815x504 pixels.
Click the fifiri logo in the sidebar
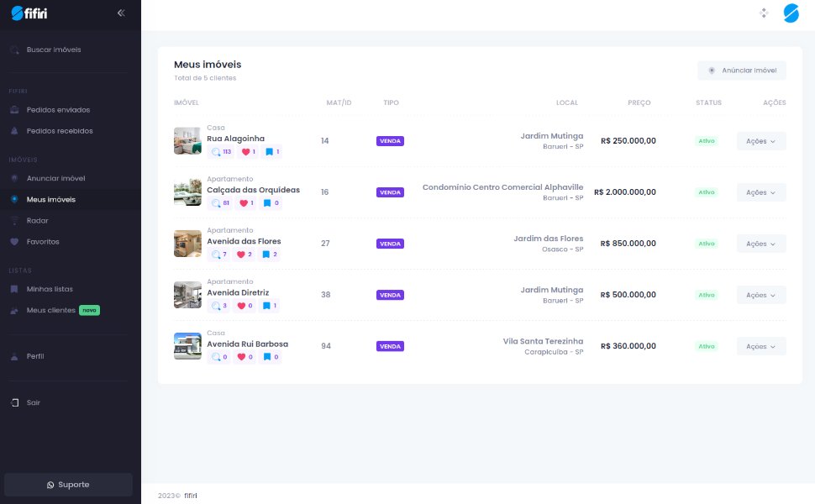point(29,13)
